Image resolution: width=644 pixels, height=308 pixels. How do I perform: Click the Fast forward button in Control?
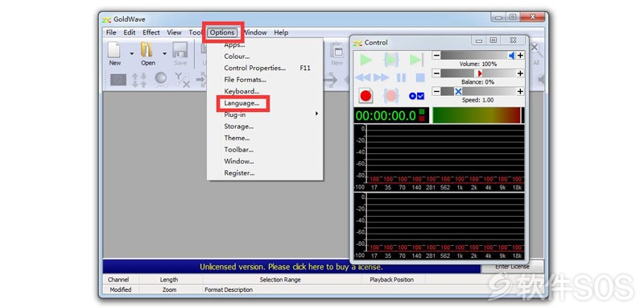pyautogui.click(x=382, y=77)
